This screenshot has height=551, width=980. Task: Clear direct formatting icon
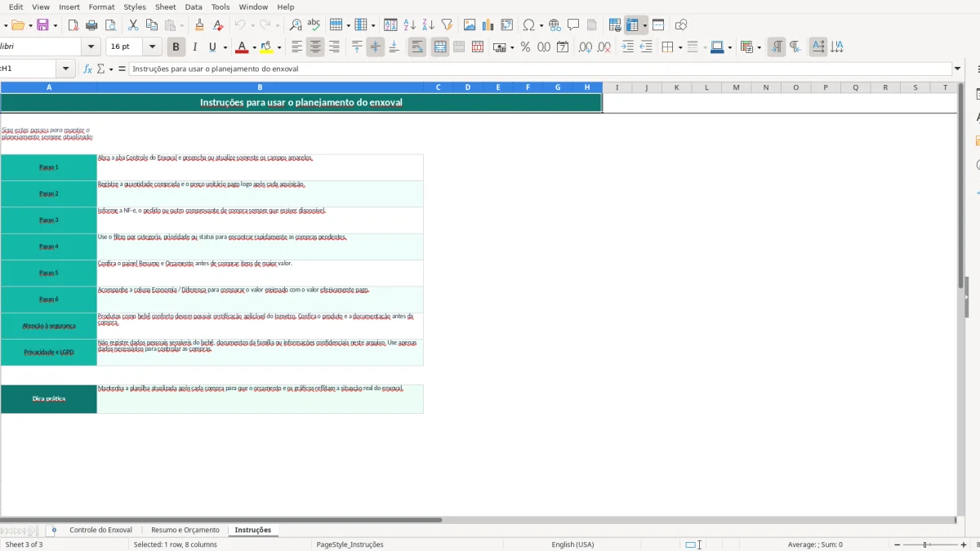click(x=218, y=25)
